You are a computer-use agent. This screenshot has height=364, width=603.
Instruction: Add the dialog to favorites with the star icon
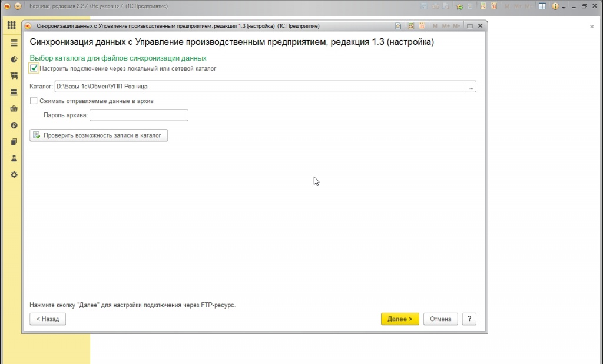399,27
